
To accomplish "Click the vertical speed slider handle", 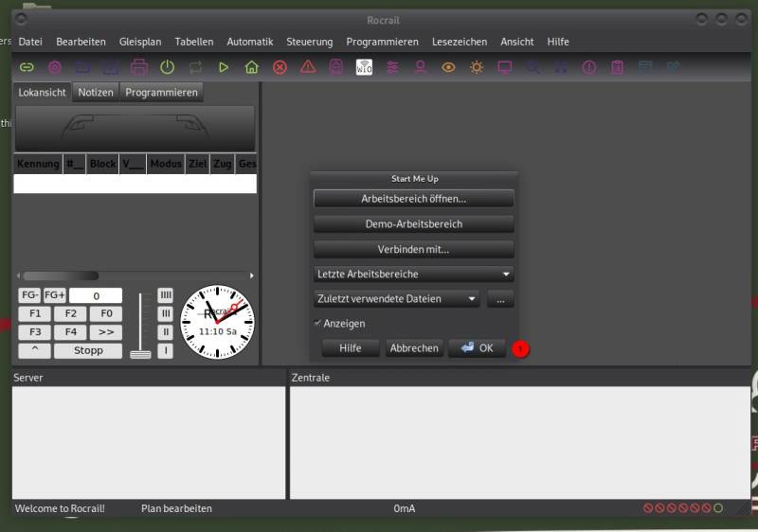I will (x=140, y=354).
